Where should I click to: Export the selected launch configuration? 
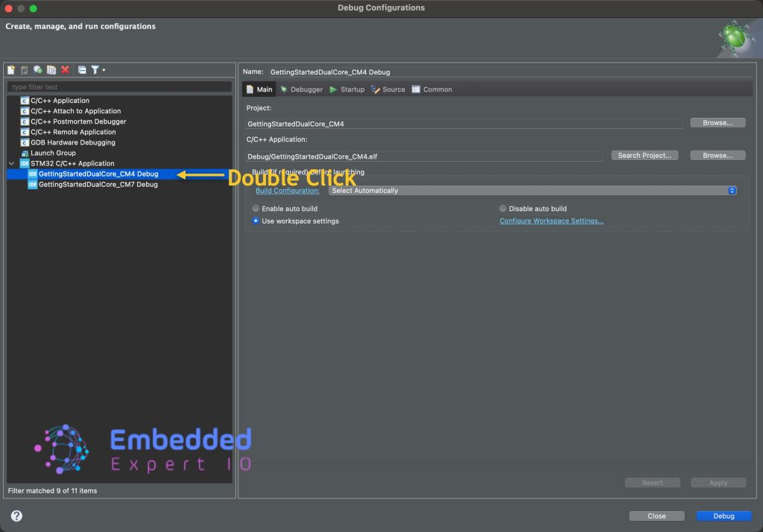(38, 70)
